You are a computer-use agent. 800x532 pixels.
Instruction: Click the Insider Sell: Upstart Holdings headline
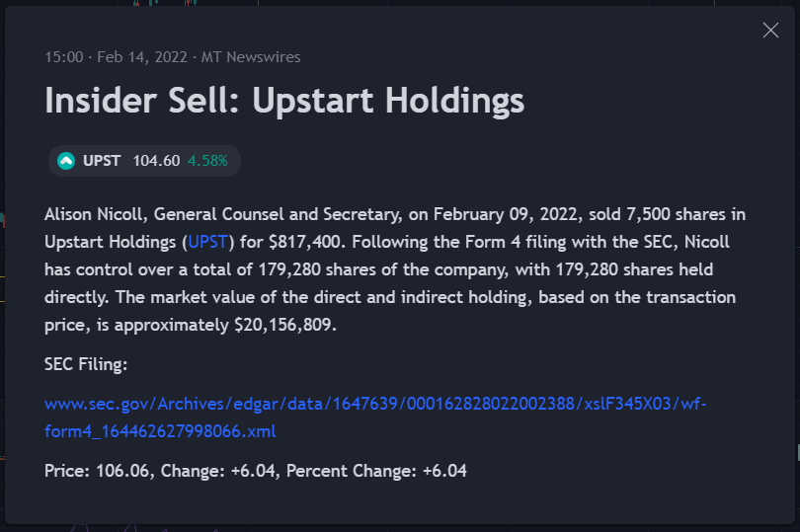(x=284, y=102)
